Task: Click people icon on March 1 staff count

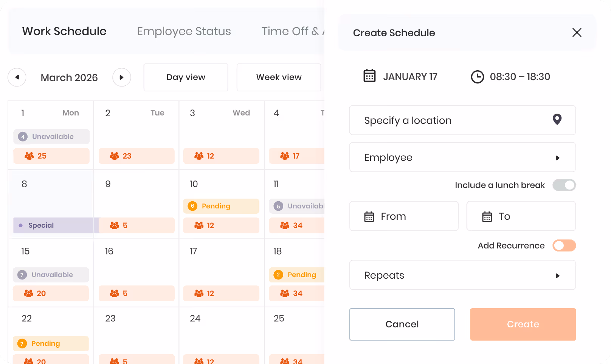Action: [x=29, y=156]
